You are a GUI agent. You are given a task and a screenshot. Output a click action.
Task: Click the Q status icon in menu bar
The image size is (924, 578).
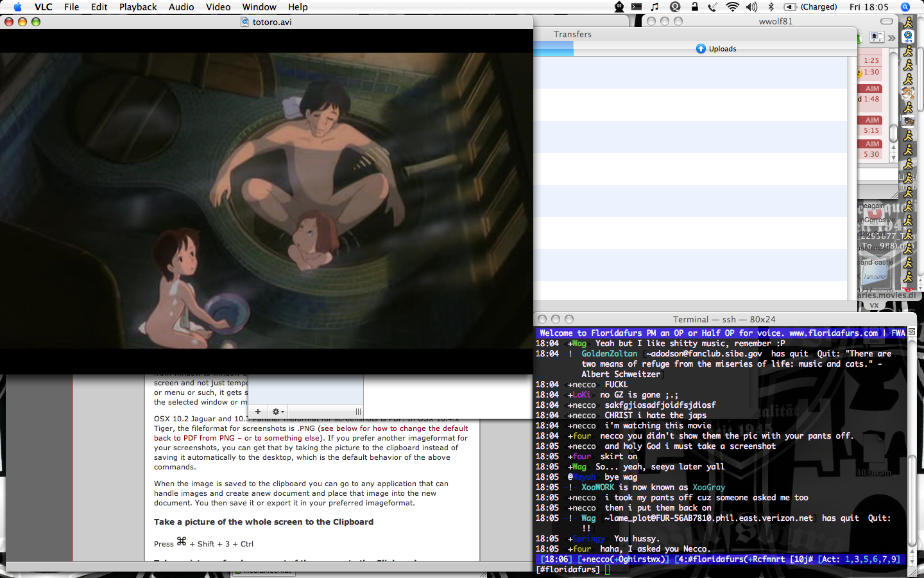675,7
